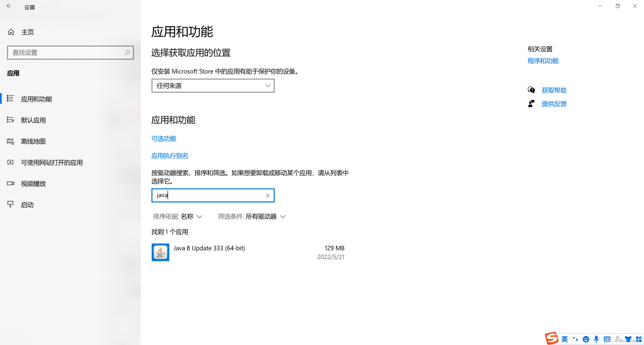Click the Java coffee cup app icon
644x345 pixels.
click(160, 252)
